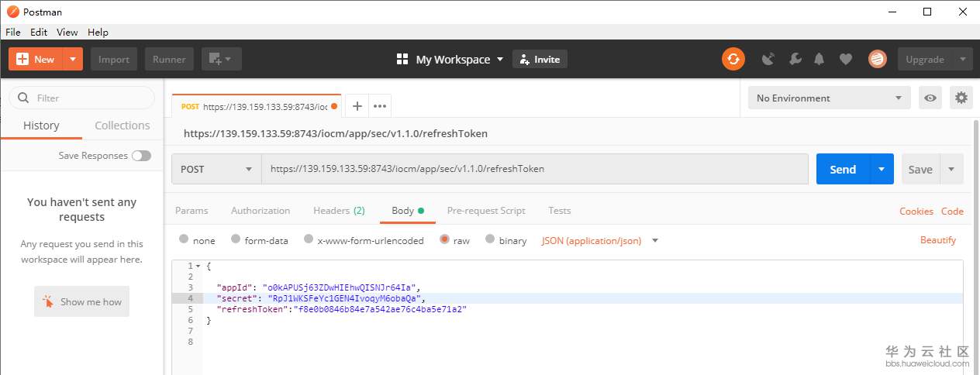Open notifications bell icon

click(819, 59)
